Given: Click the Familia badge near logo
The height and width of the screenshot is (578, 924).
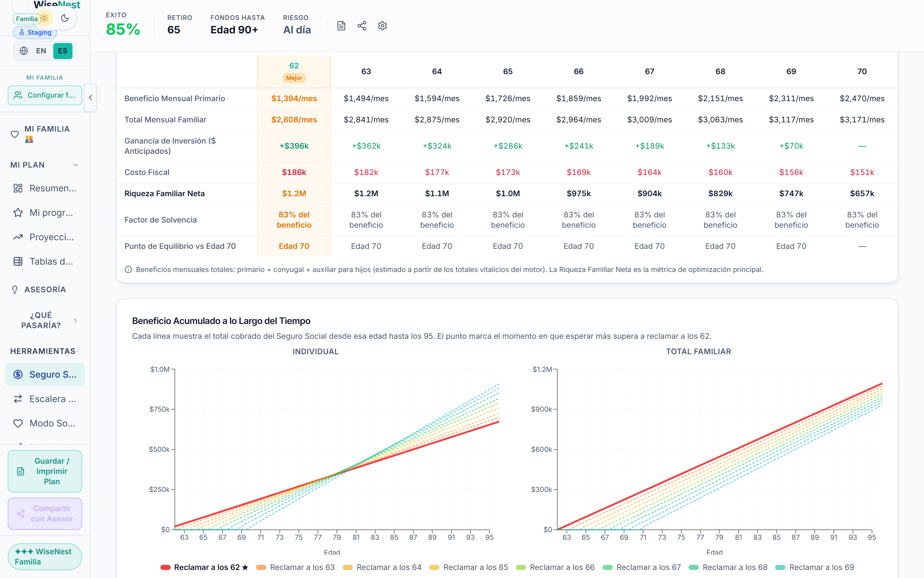Looking at the screenshot, I should pyautogui.click(x=27, y=19).
